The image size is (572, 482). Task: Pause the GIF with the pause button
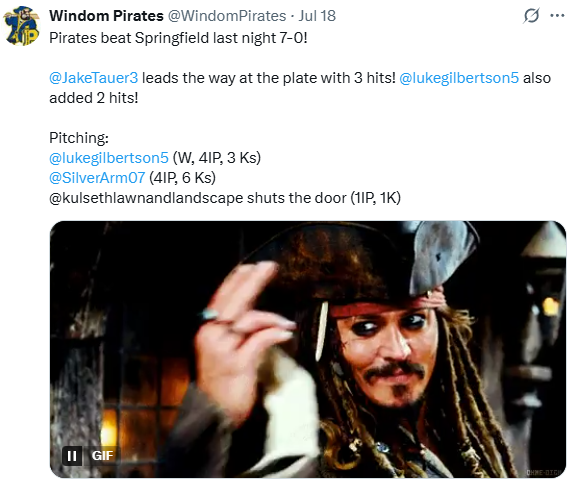(72, 456)
